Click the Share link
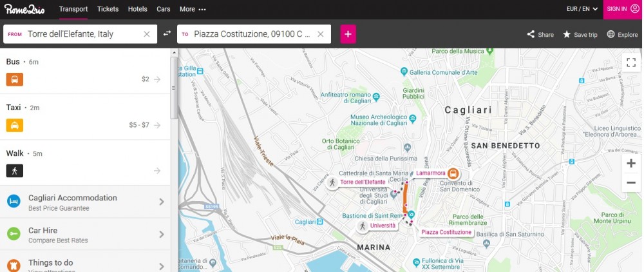The width and height of the screenshot is (644, 272). [x=540, y=35]
